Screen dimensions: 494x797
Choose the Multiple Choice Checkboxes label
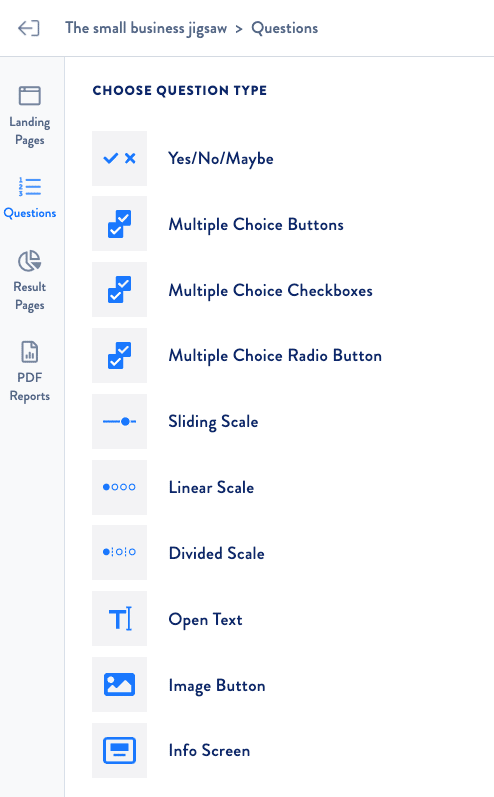click(x=270, y=291)
